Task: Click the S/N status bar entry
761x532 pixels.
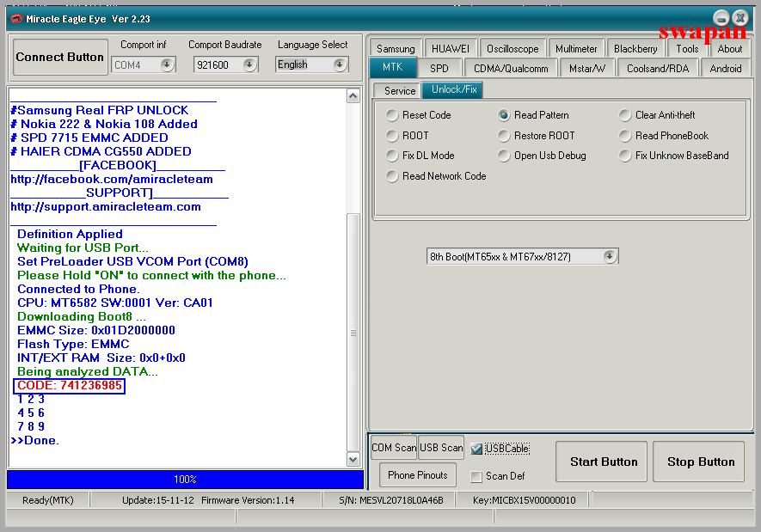Action: tap(391, 500)
